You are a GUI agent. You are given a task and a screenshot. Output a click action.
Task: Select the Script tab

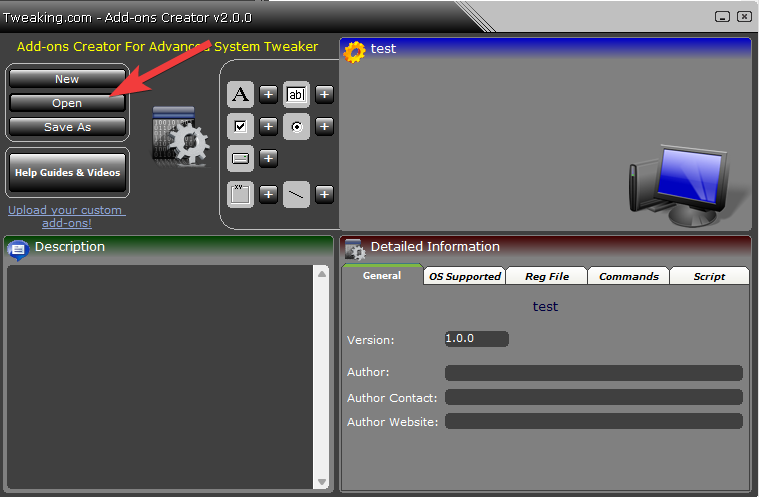click(709, 276)
